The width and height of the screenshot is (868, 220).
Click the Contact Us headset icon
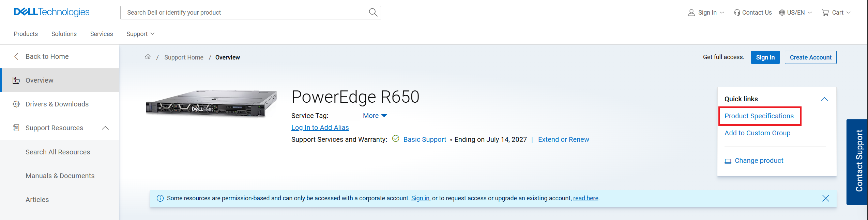tap(737, 13)
